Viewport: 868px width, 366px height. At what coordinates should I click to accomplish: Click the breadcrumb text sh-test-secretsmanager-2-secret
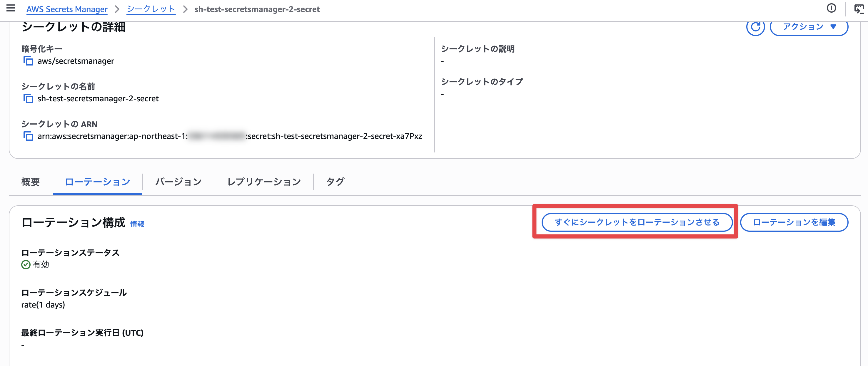[x=257, y=9]
